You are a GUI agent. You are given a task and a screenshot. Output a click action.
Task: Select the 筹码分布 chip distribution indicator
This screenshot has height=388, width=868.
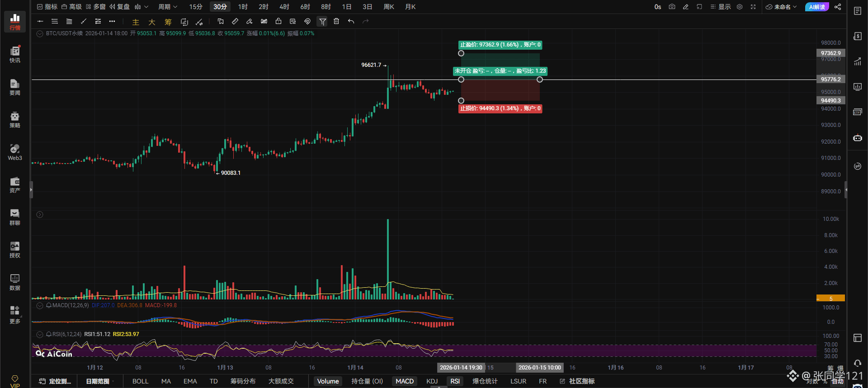[x=243, y=381]
